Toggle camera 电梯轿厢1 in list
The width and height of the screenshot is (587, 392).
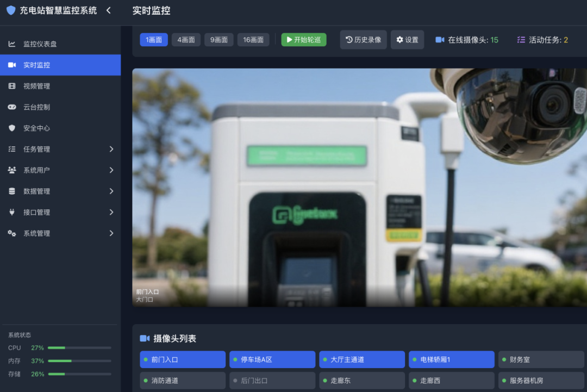tap(452, 359)
